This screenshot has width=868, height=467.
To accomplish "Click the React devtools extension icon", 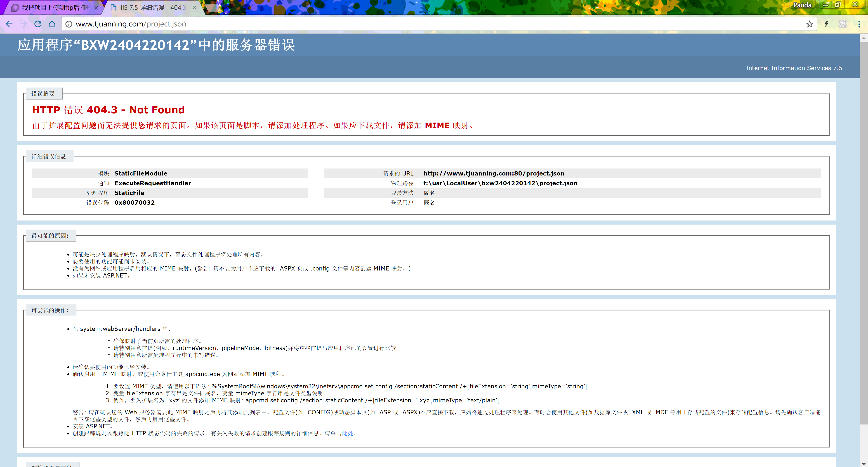I will 842,24.
